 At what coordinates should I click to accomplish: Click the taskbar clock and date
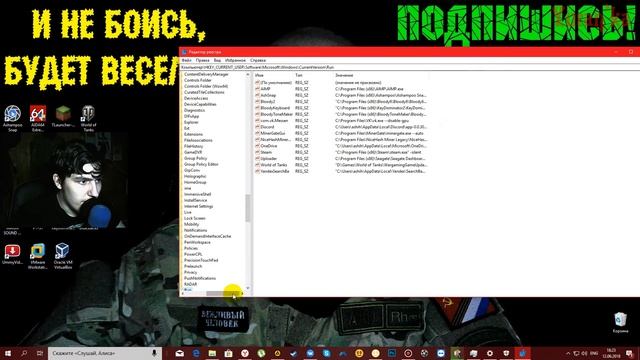(x=611, y=353)
